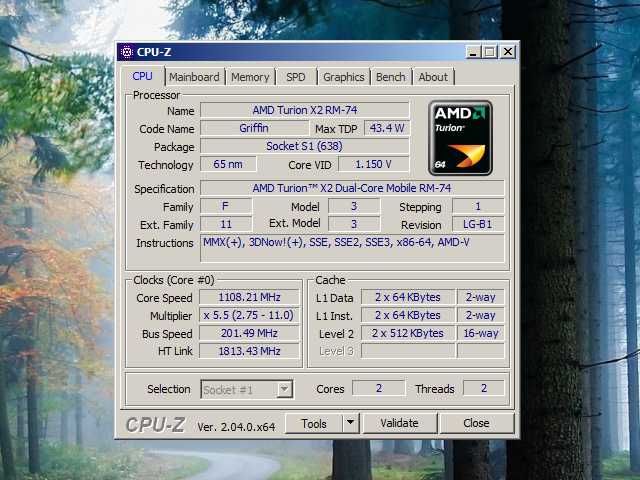Screen dimensions: 640x480
Task: Open the Memory tab
Action: 250,77
